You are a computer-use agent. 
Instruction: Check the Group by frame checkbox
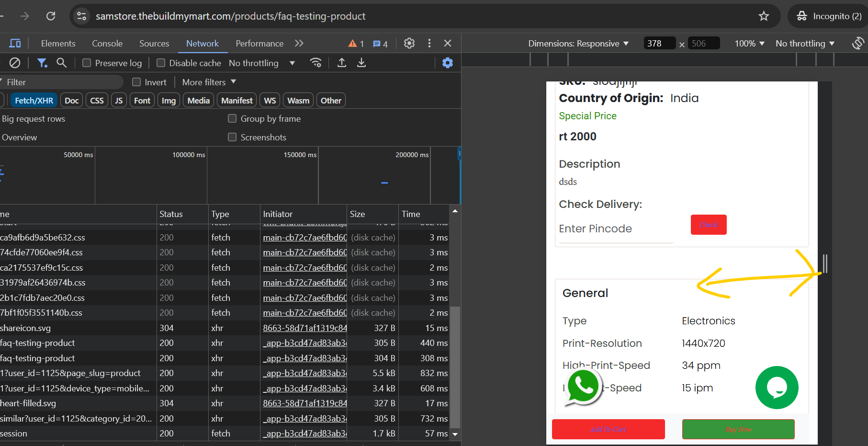pos(232,118)
